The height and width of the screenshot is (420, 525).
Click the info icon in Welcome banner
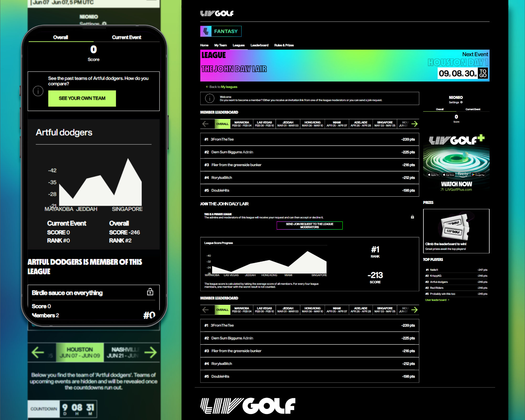point(210,98)
